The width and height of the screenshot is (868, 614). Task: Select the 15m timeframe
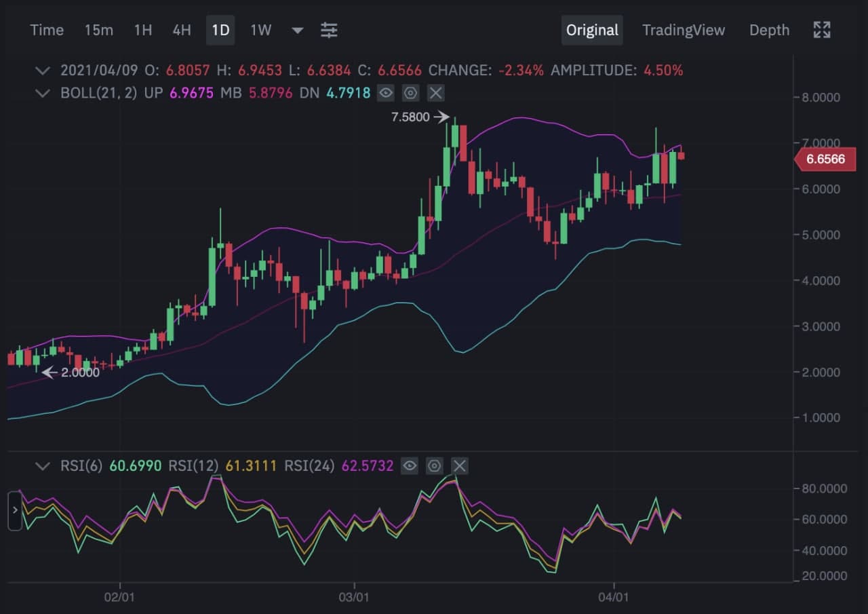(99, 31)
